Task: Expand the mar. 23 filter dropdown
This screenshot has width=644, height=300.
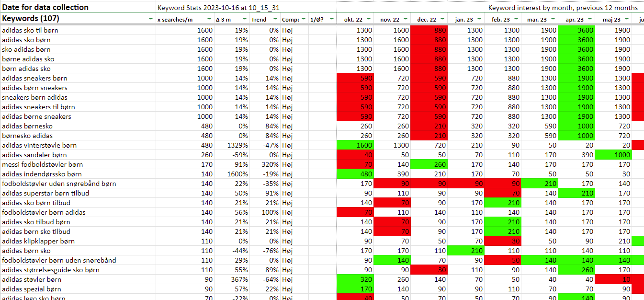Action: pyautogui.click(x=552, y=19)
